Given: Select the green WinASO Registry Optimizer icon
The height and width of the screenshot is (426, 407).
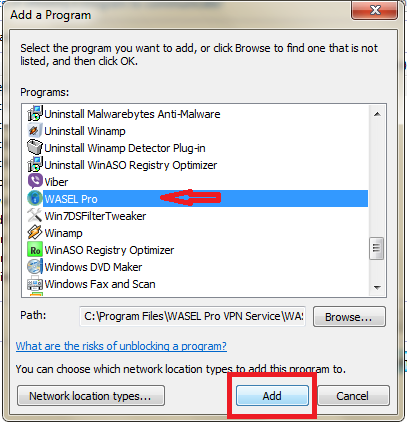Looking at the screenshot, I should point(35,250).
